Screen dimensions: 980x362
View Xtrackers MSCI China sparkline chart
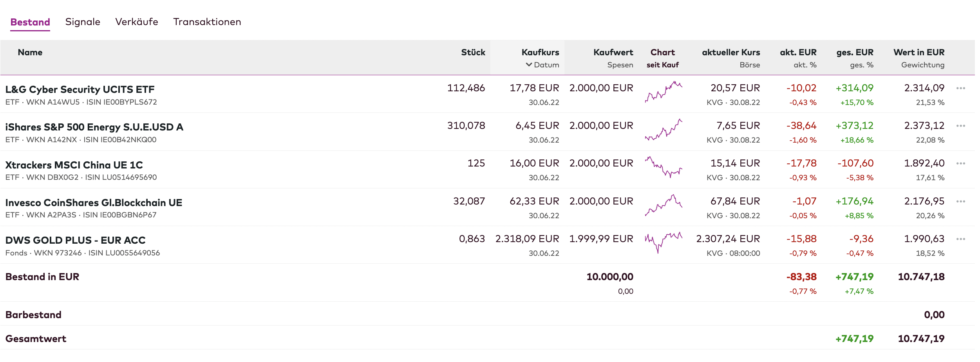tap(664, 167)
